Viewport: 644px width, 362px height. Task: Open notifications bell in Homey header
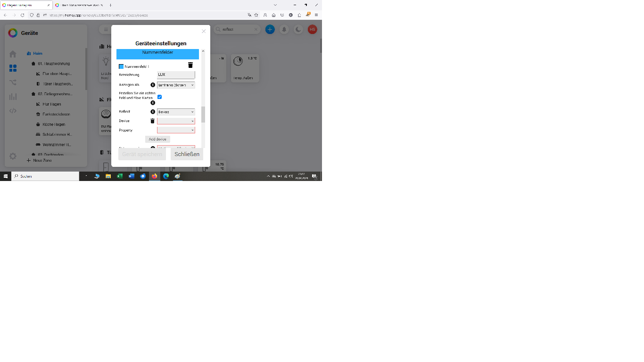click(284, 29)
